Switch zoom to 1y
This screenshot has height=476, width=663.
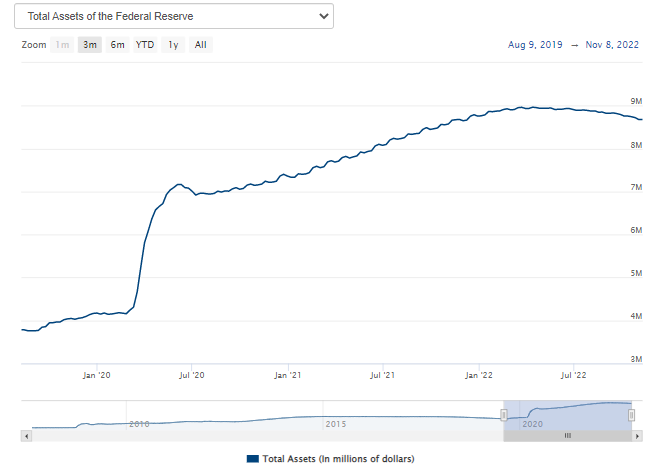click(173, 45)
